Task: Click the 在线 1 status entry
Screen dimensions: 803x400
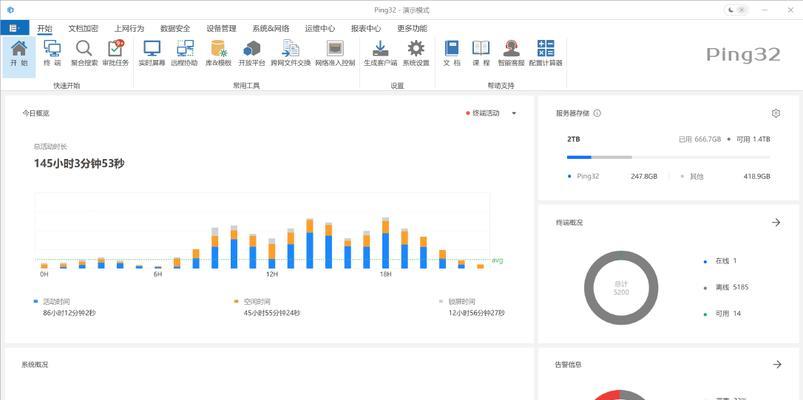Action: point(721,261)
